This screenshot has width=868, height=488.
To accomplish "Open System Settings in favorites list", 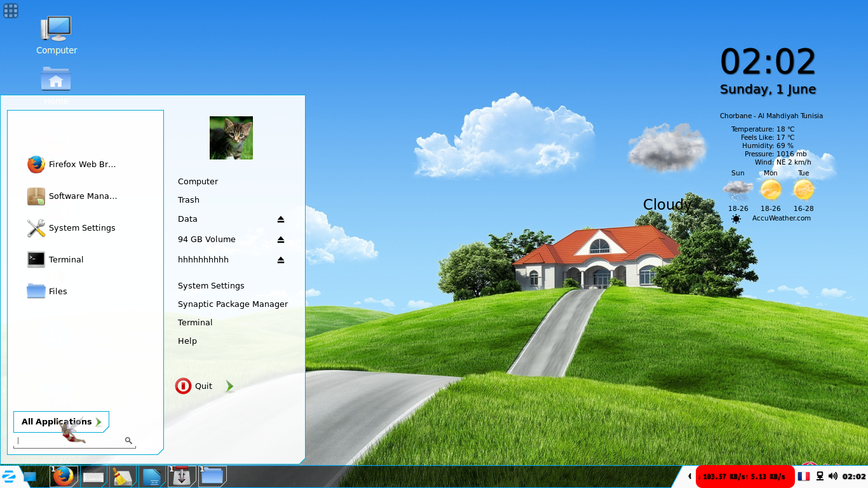I will pyautogui.click(x=71, y=228).
